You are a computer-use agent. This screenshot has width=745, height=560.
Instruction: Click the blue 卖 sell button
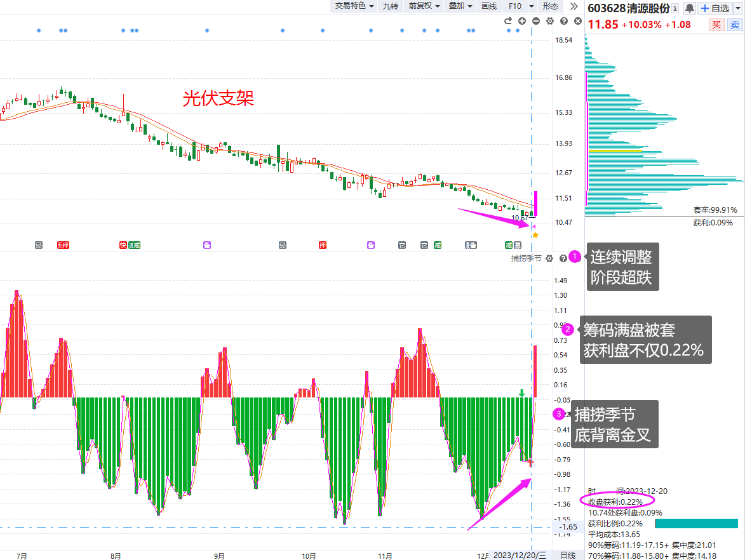pos(735,25)
